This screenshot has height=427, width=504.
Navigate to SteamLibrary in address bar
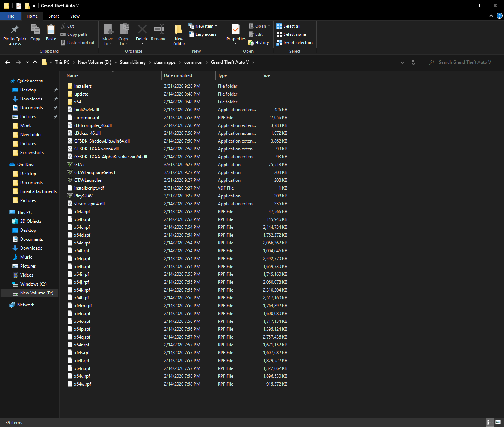click(x=133, y=62)
